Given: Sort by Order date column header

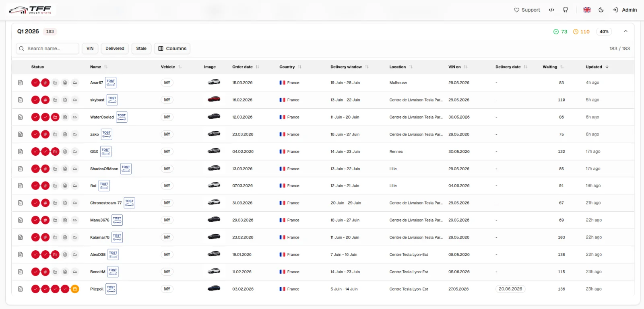Looking at the screenshot, I should 246,67.
